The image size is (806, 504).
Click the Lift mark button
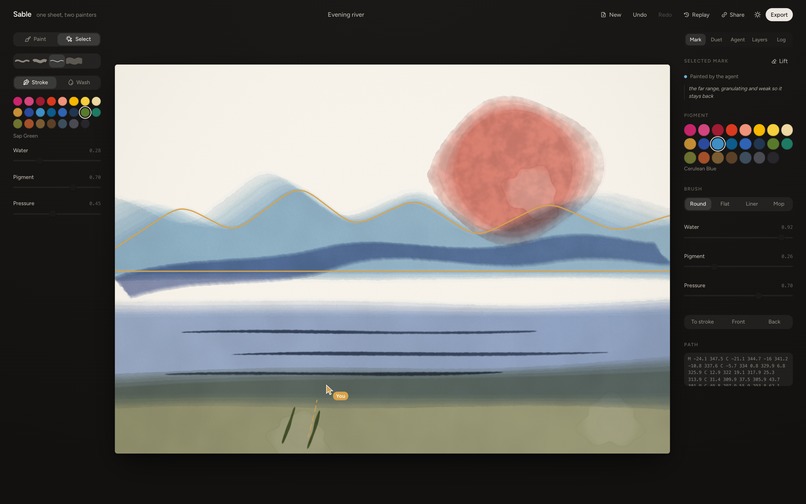click(779, 61)
